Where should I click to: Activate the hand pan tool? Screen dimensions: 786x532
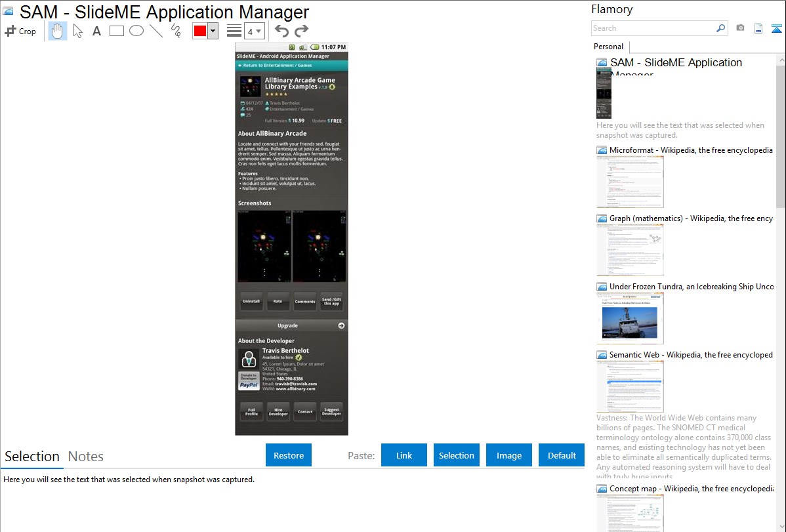point(57,31)
